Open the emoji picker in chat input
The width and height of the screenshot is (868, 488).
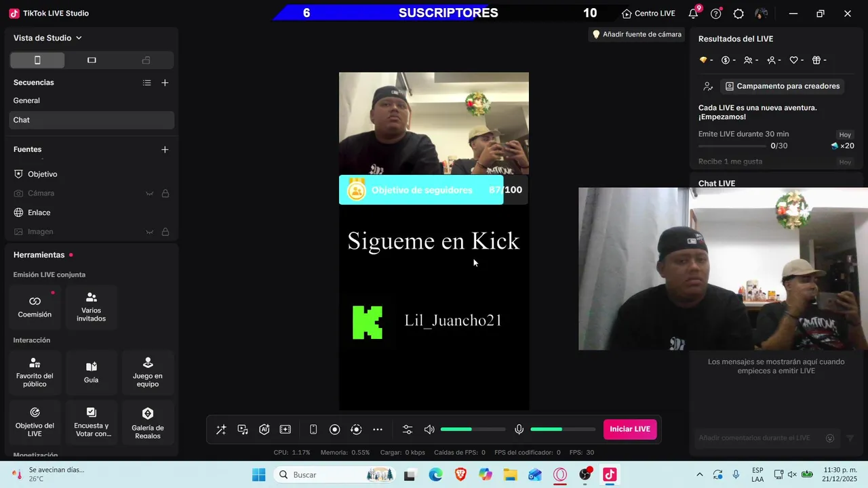tap(830, 438)
